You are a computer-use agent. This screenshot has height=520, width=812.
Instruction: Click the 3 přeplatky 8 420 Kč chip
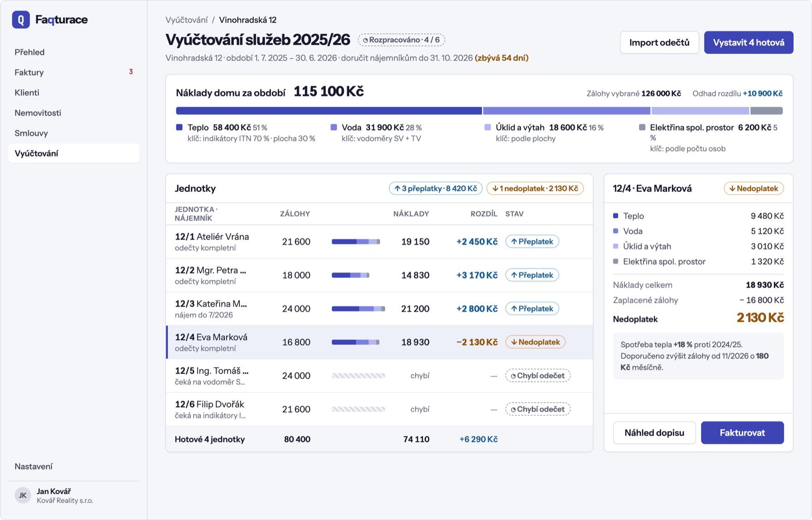pos(436,189)
